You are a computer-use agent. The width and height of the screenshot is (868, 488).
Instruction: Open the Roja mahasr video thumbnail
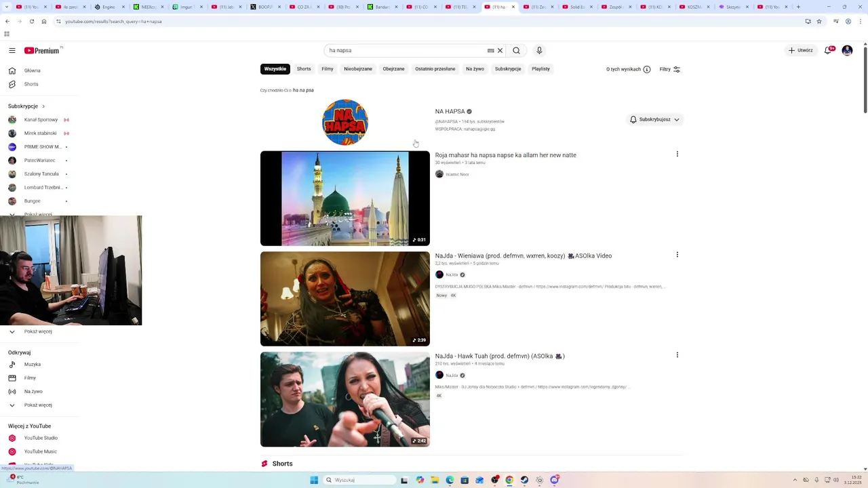pos(345,198)
